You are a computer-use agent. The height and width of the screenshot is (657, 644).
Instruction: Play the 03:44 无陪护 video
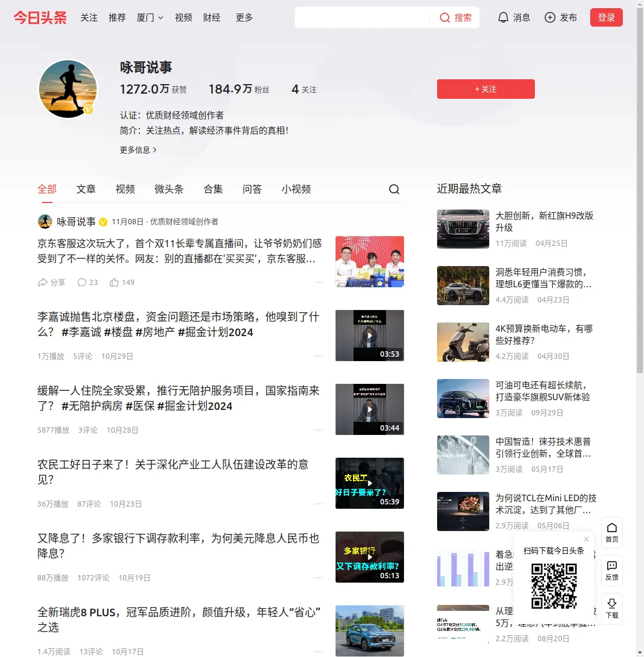(x=370, y=409)
